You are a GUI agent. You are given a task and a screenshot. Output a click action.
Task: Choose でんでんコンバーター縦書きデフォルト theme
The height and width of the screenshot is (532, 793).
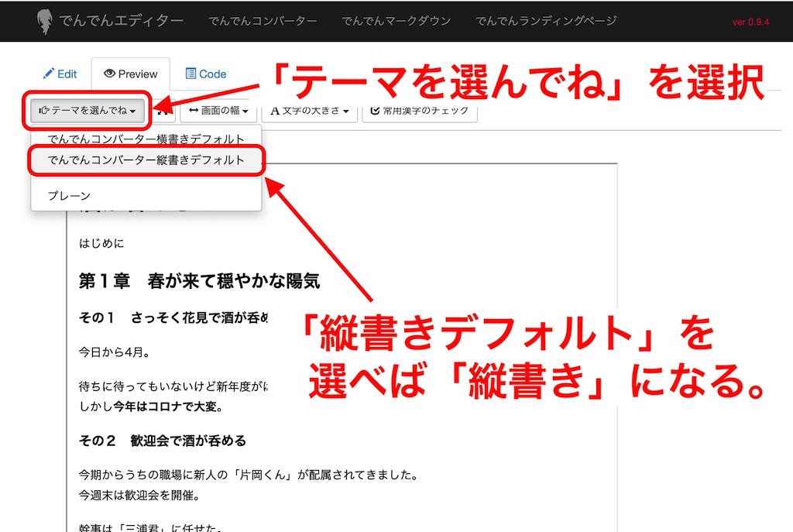(x=146, y=160)
